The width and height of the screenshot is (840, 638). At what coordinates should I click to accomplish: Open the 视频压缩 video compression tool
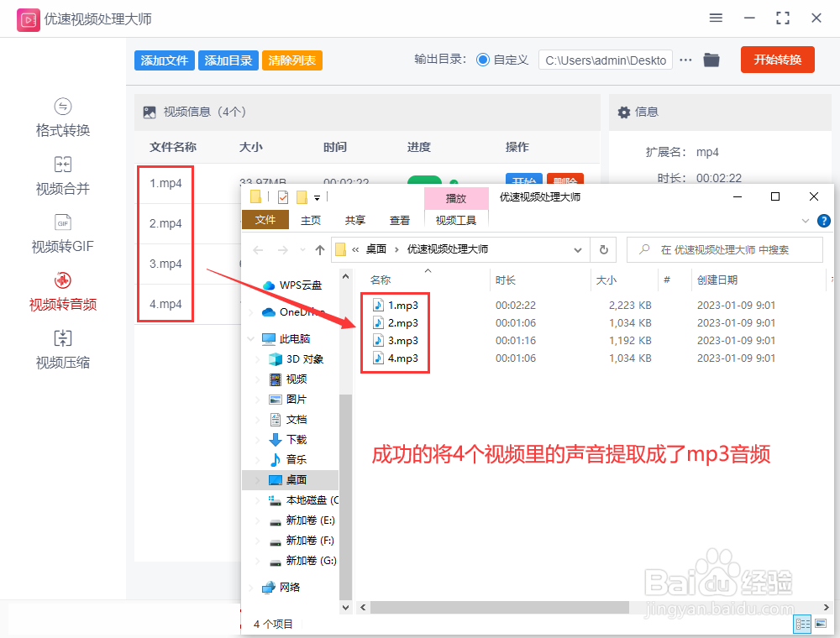(63, 350)
